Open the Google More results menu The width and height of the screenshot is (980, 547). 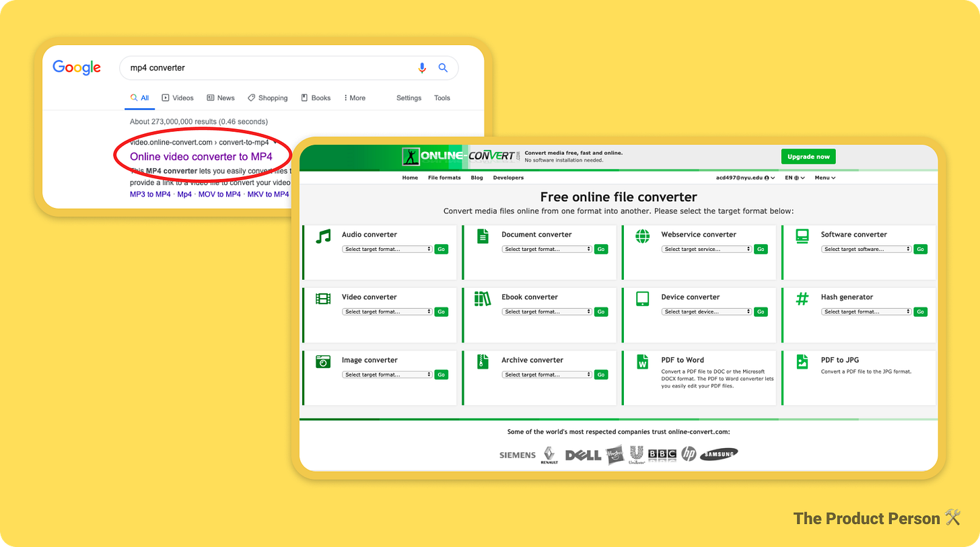pos(355,98)
